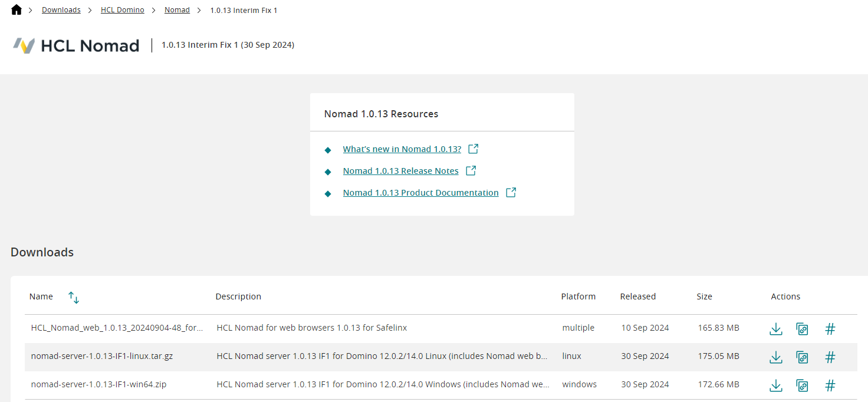Download the nomad-server win64 zip file

pyautogui.click(x=776, y=386)
